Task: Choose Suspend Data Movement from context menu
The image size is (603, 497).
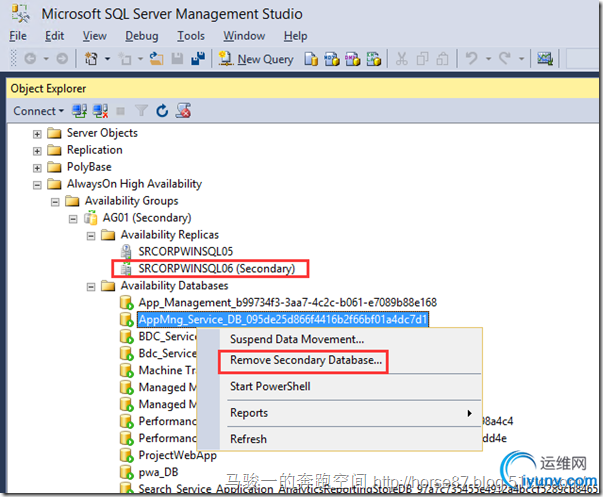Action: pyautogui.click(x=297, y=339)
